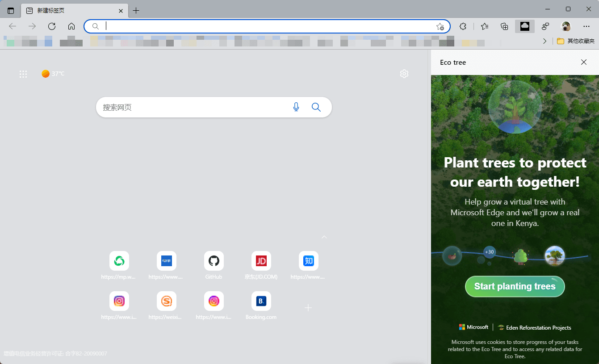Open the 其他收藏夹 bookmarks folder

tap(576, 41)
